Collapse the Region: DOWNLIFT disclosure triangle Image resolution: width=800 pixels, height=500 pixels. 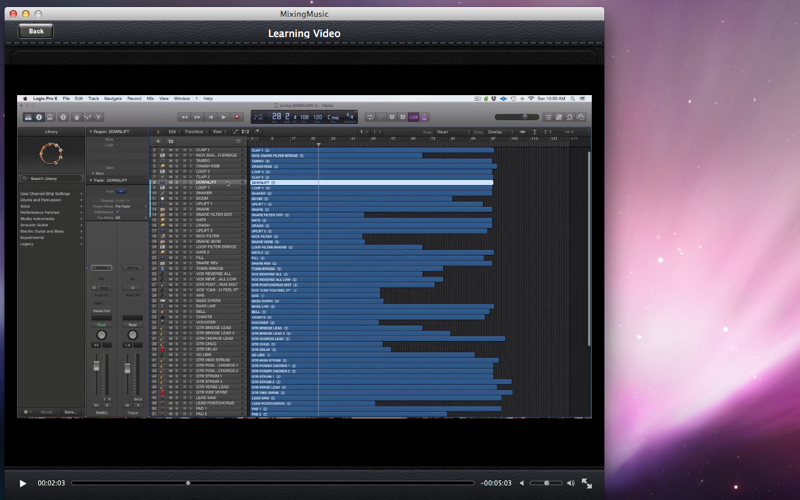pos(91,132)
